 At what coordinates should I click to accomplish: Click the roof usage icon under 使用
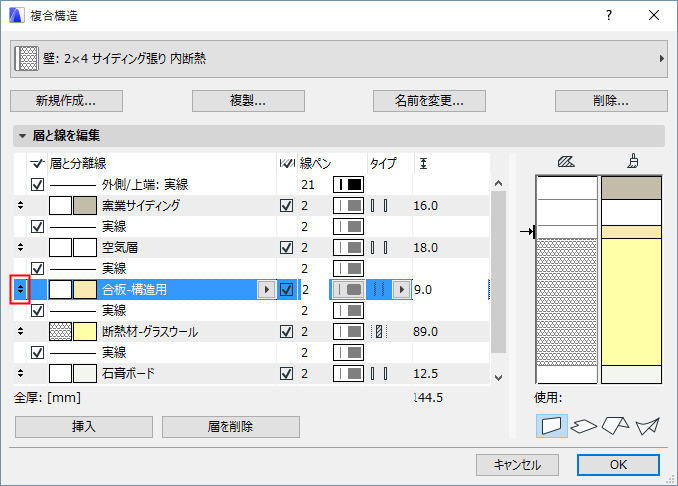616,426
